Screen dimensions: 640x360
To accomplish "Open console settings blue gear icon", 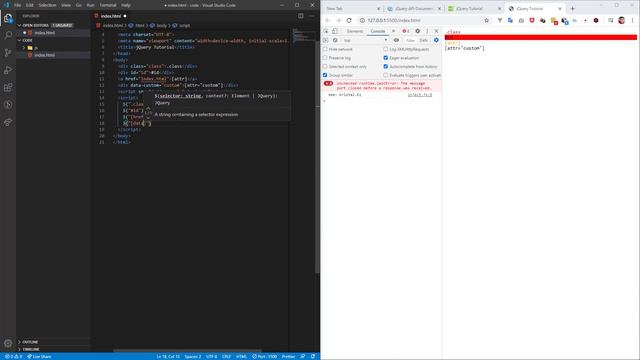I will (x=436, y=40).
